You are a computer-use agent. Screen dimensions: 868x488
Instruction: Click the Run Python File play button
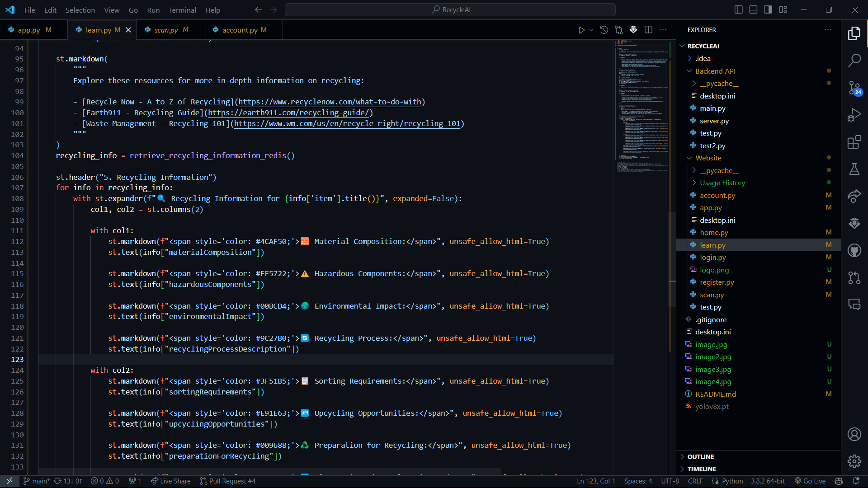click(581, 30)
